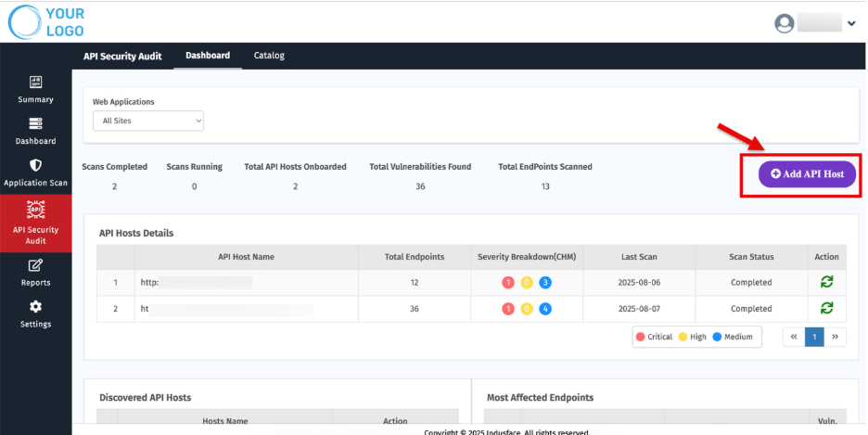Open the second API host name in row 2
Viewport: 868px width, 435px height.
coord(227,309)
